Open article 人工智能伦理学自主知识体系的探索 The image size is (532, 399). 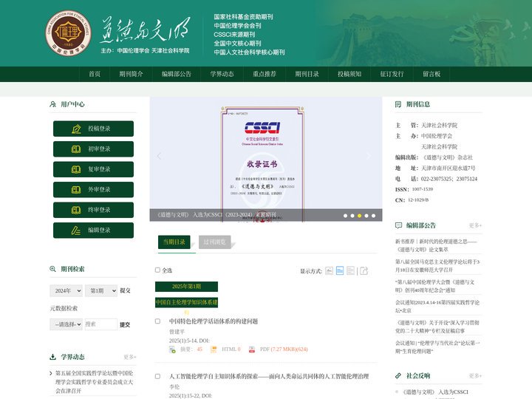(x=269, y=376)
